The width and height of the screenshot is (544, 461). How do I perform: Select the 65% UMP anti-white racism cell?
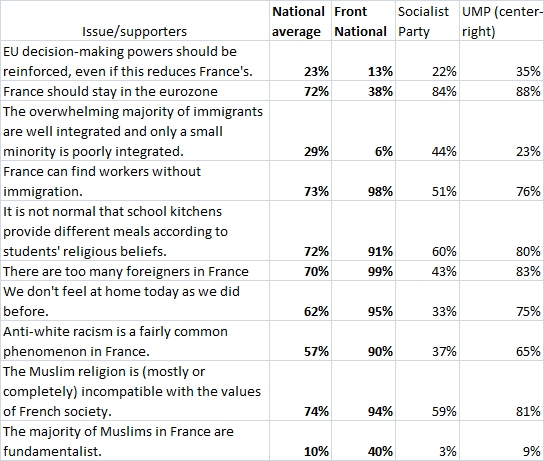click(x=502, y=341)
